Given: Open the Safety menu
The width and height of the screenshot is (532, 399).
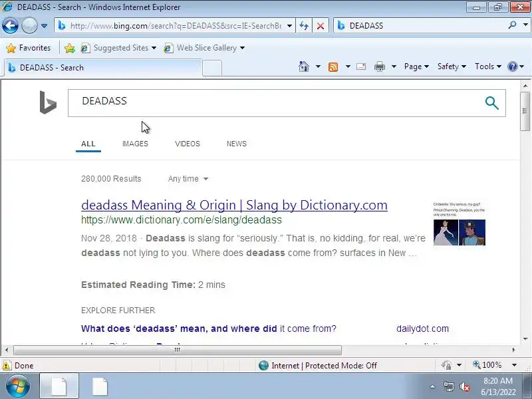Looking at the screenshot, I should coord(452,66).
